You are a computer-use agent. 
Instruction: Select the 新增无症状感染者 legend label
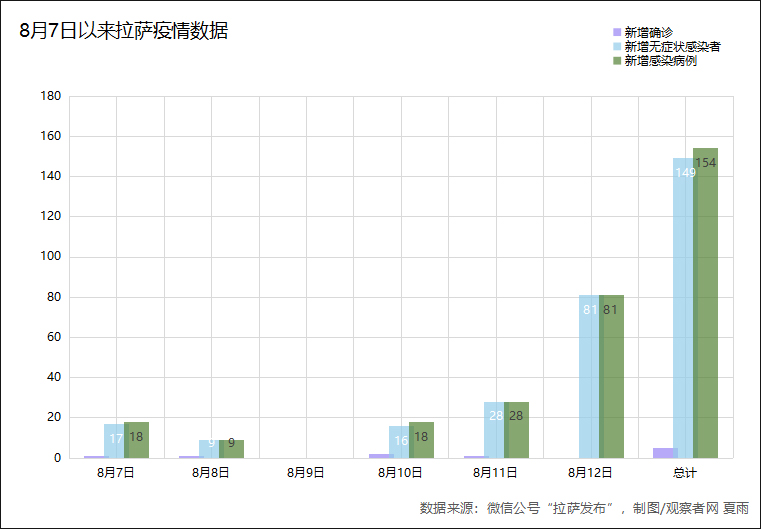(x=672, y=47)
